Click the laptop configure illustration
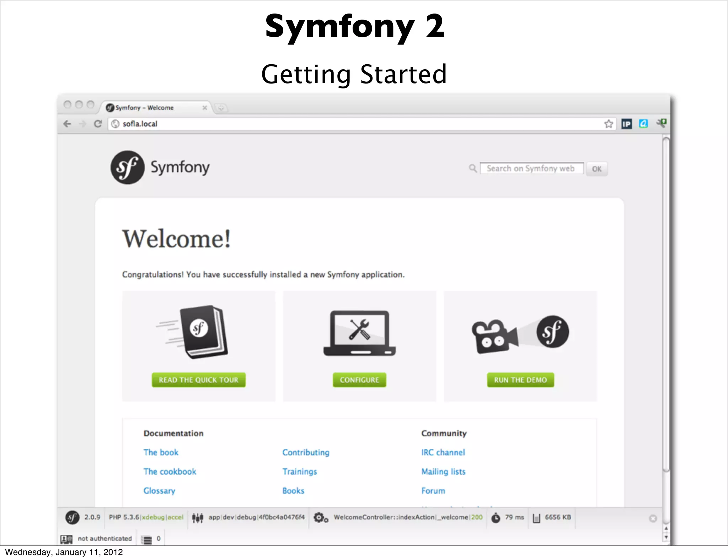 click(359, 333)
